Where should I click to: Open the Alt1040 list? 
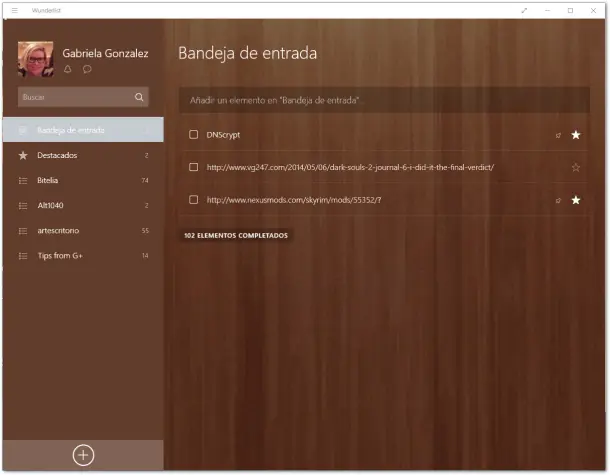tap(83, 205)
